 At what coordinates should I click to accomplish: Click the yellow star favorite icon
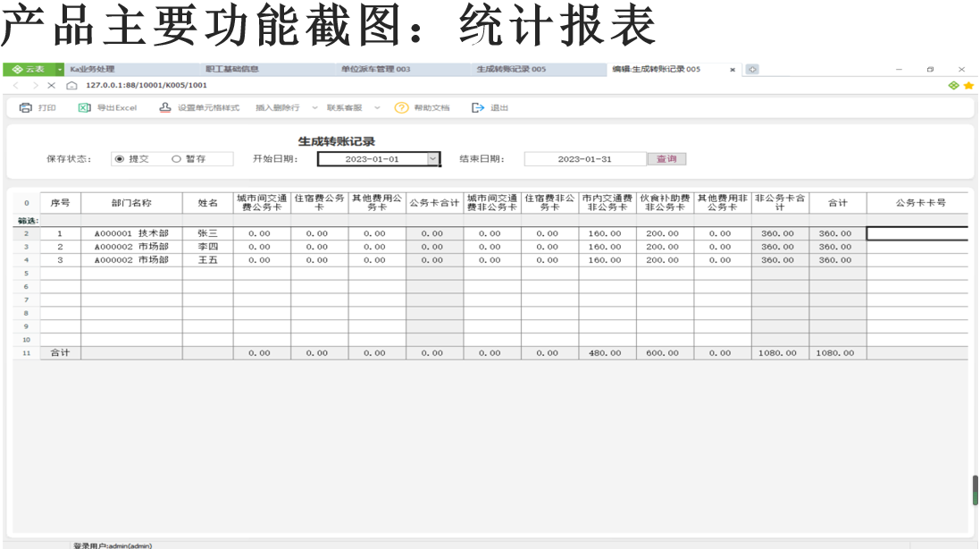point(968,85)
